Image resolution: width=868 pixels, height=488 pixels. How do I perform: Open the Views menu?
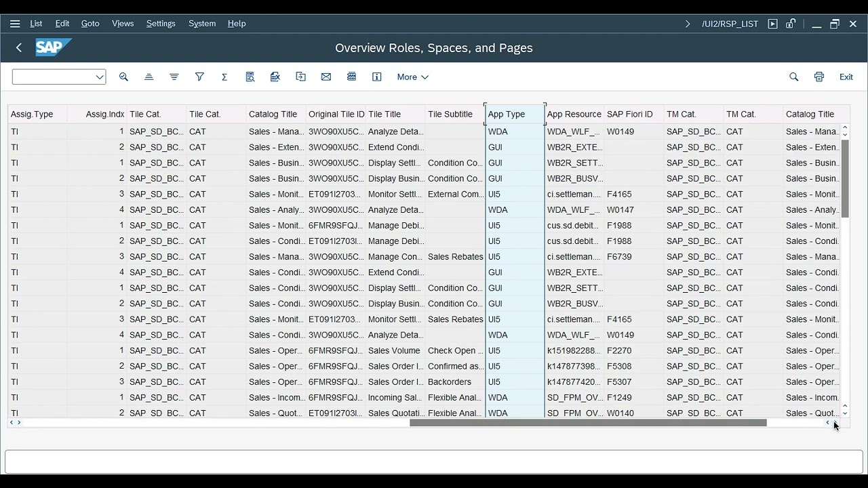[x=123, y=24]
